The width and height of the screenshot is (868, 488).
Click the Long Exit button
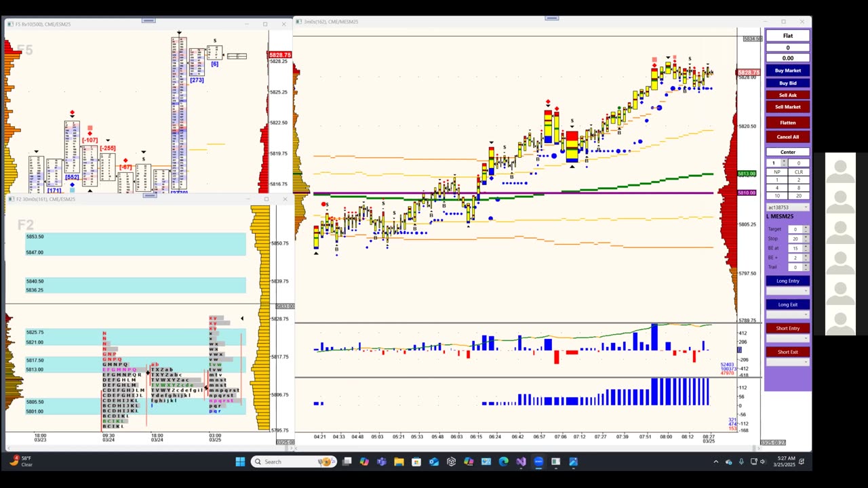(788, 304)
